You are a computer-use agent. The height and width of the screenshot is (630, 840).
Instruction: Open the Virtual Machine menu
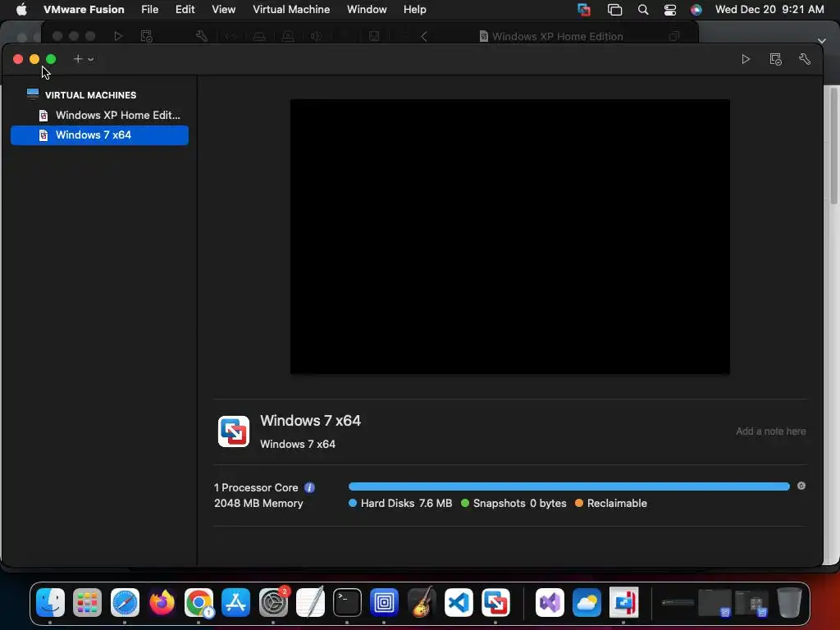tap(291, 9)
